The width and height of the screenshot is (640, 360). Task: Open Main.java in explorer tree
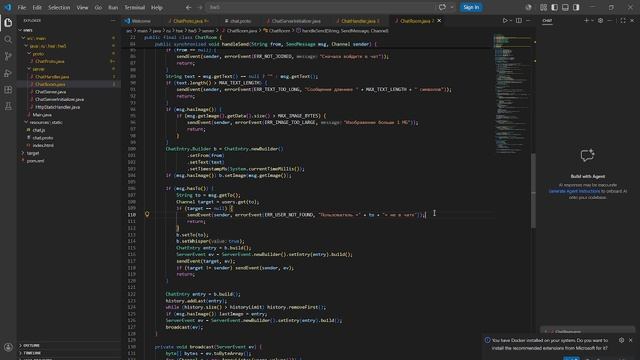coord(42,115)
